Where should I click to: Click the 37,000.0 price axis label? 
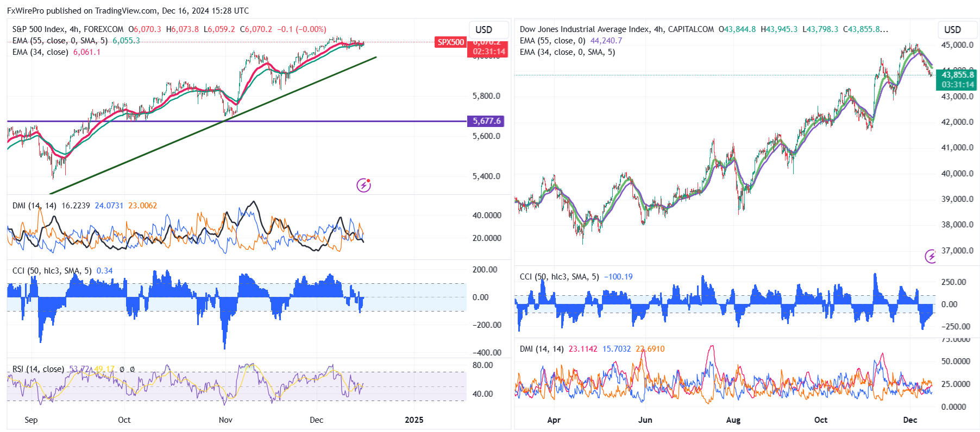[x=957, y=251]
